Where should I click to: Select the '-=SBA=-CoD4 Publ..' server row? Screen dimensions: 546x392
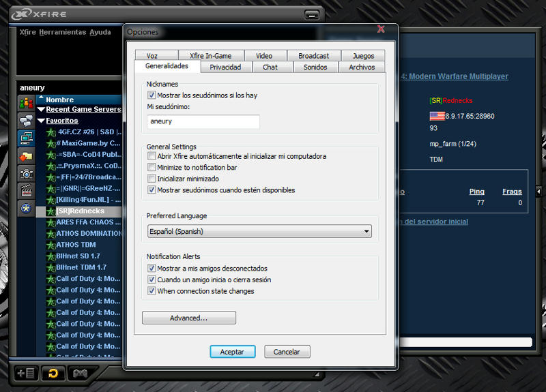[x=78, y=155]
